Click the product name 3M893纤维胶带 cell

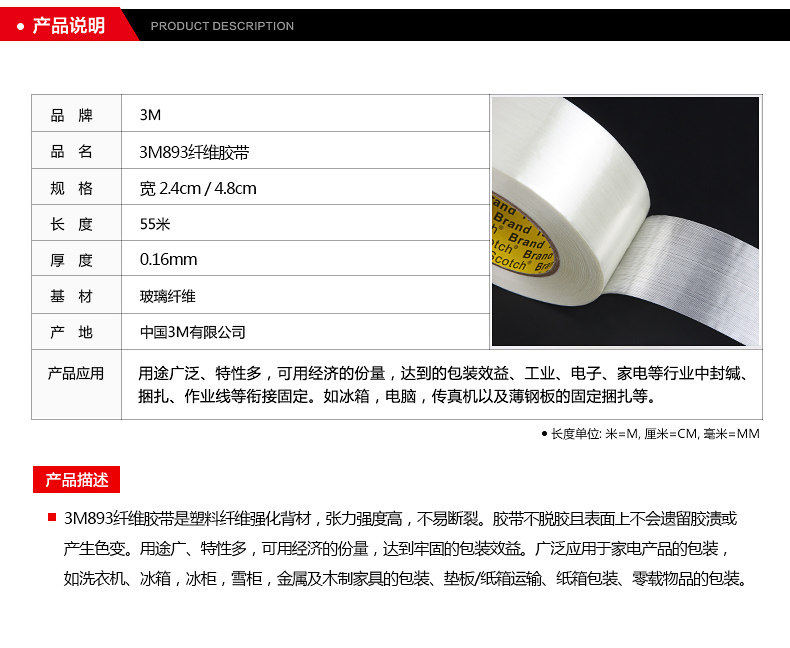click(305, 151)
